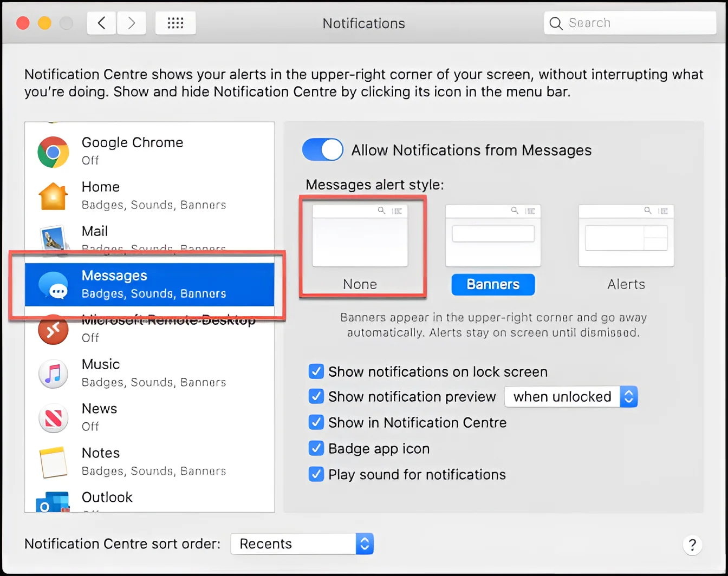Click inside the Search field
Screen dimensions: 728x576
point(629,23)
